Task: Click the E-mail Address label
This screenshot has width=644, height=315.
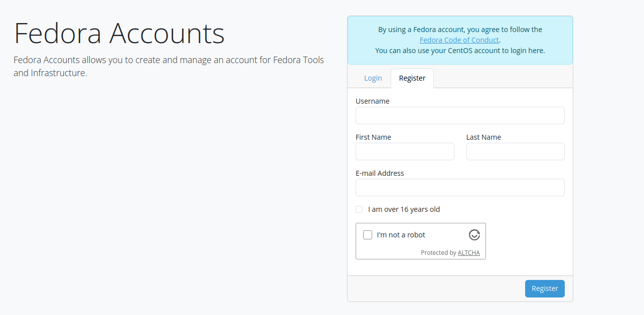Action: click(380, 173)
